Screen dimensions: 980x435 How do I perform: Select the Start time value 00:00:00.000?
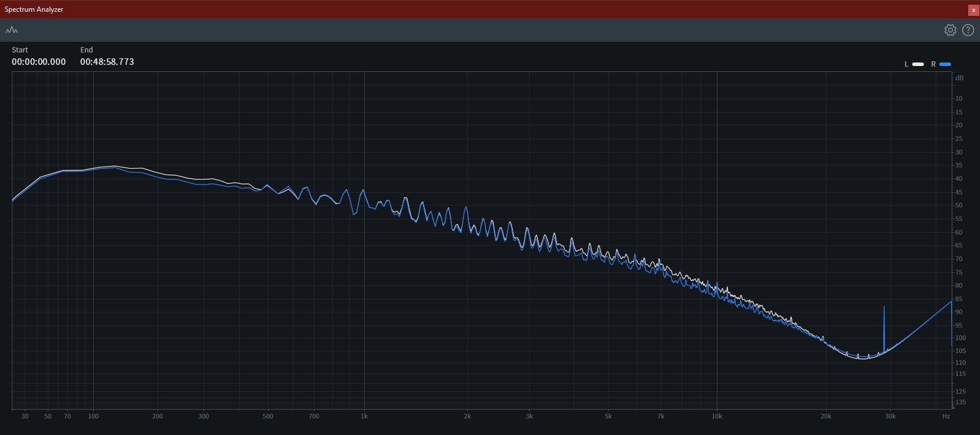pos(39,62)
